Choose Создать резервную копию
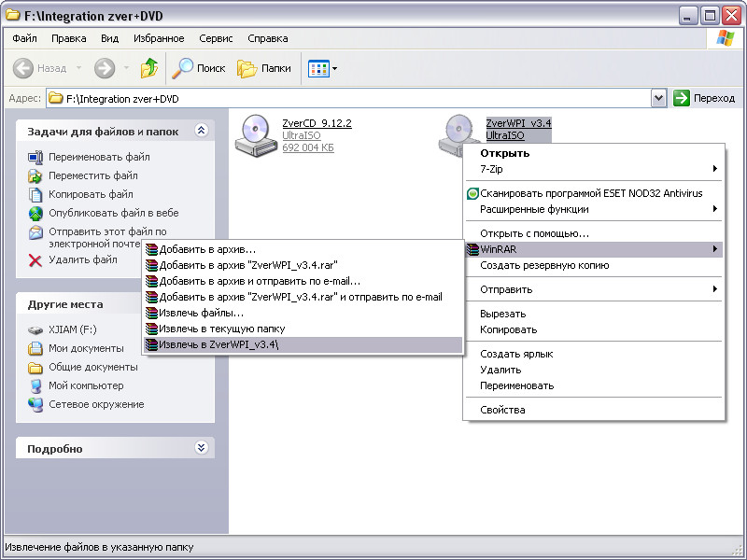Screen dimensions: 747x560 tap(594, 265)
